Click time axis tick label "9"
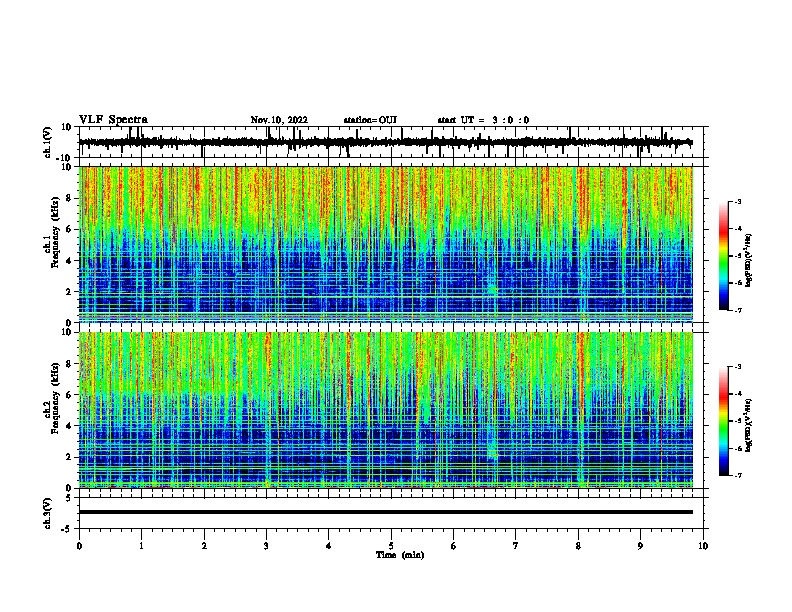792x612 pixels. pos(640,546)
